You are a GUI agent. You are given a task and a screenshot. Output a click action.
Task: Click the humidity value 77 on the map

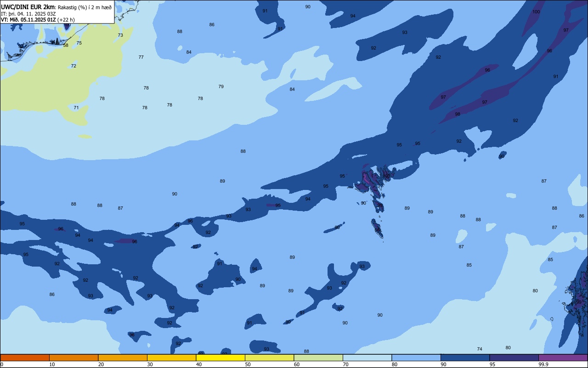click(x=141, y=57)
